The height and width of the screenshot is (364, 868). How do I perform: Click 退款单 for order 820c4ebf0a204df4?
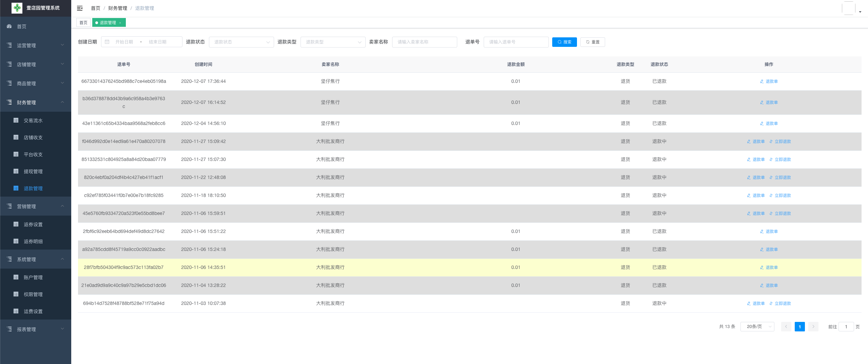coord(756,178)
